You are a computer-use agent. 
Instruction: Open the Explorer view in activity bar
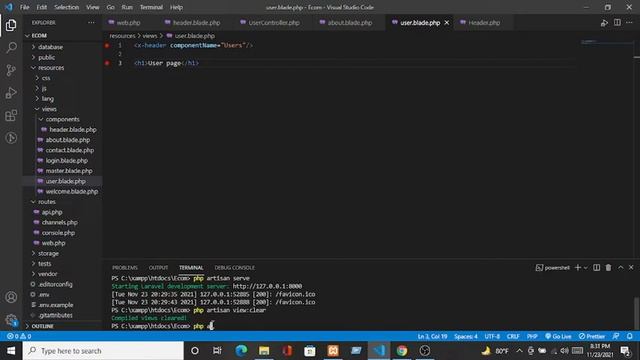11,25
